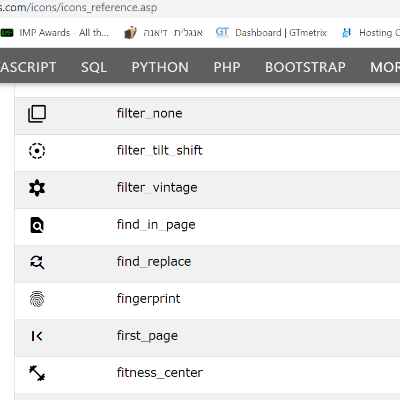
Task: Click the browser address bar URL
Action: [78, 7]
